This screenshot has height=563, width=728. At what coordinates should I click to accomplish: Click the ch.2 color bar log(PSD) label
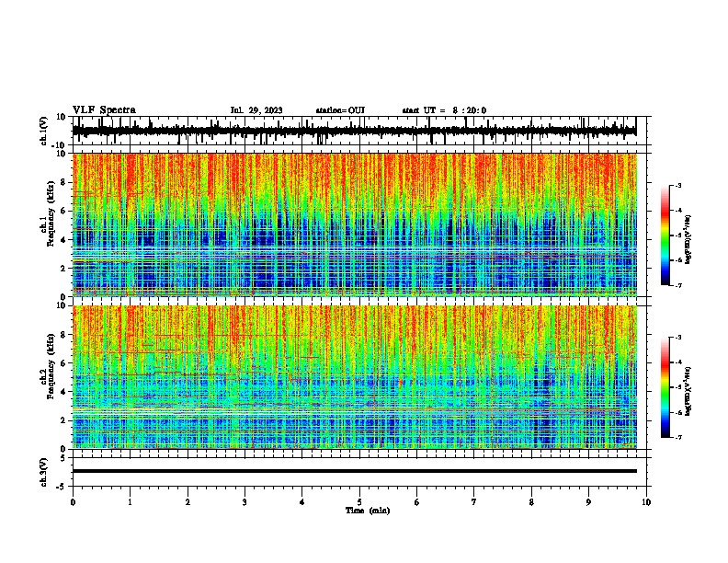click(688, 391)
